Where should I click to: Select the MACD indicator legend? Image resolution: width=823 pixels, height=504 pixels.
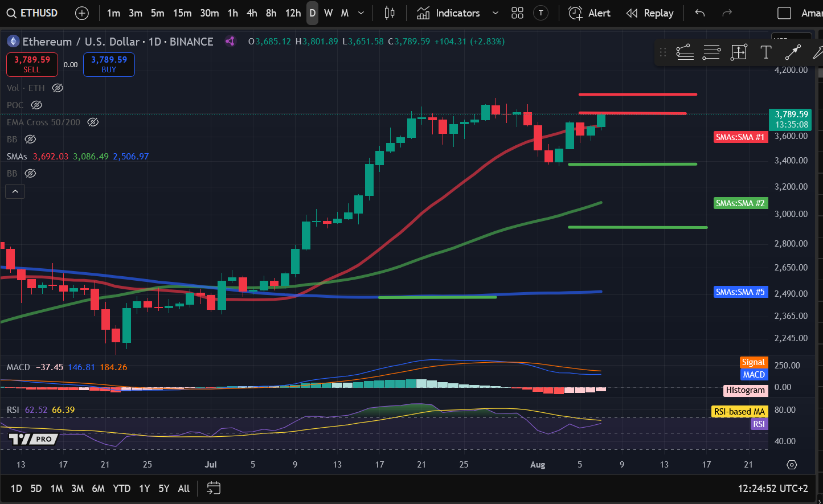[x=18, y=367]
